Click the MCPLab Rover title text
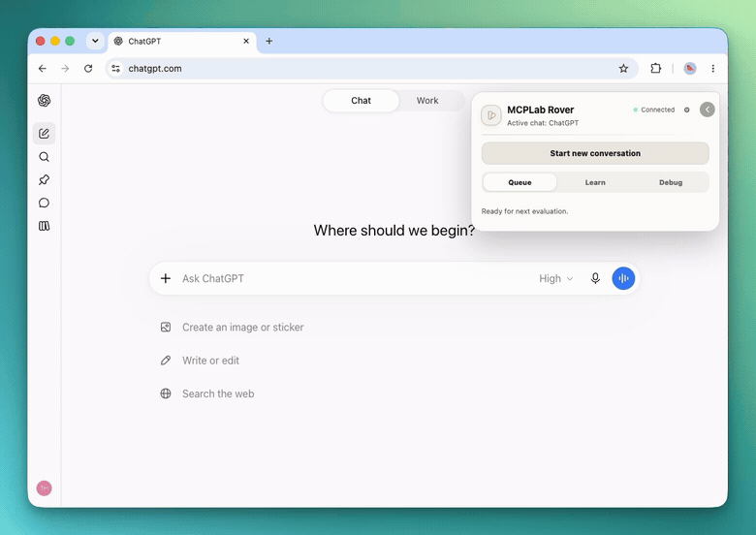Screen dimensions: 756x535 tap(541, 110)
